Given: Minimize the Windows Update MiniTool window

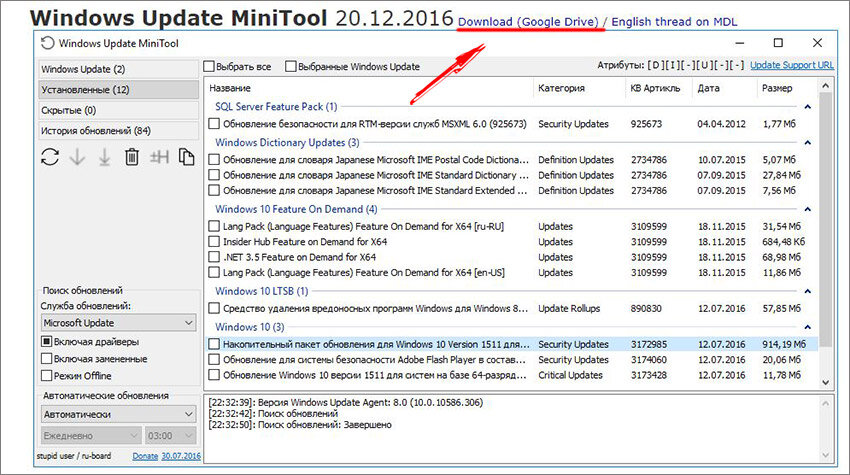Looking at the screenshot, I should 739,43.
